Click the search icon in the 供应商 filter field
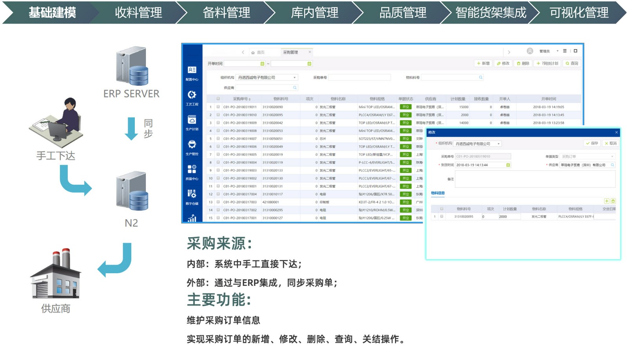 (x=295, y=88)
